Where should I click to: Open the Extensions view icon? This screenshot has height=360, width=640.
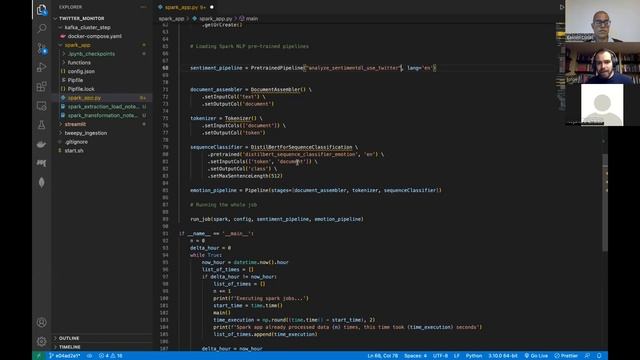point(42,87)
